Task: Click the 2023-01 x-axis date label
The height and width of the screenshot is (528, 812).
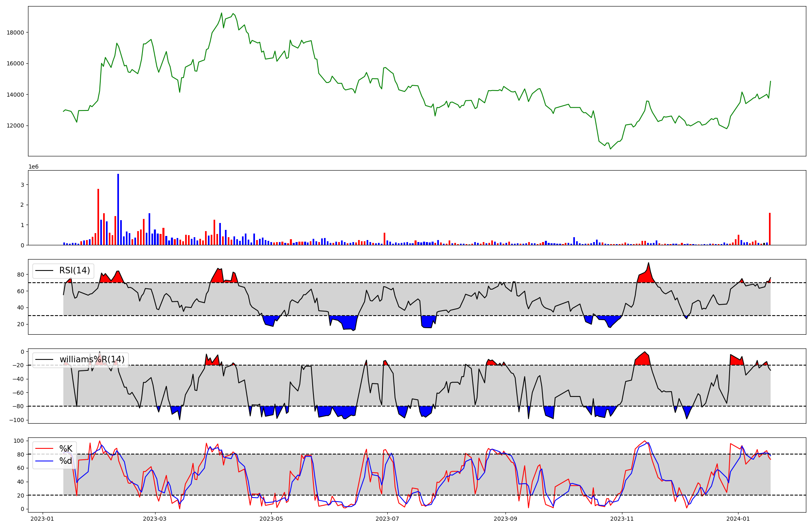Action: point(42,519)
